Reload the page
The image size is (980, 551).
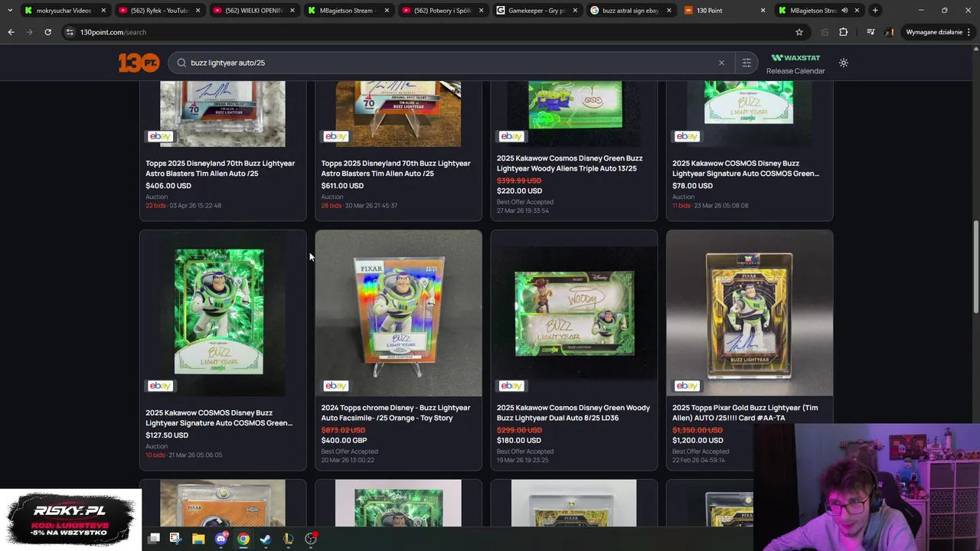point(47,32)
